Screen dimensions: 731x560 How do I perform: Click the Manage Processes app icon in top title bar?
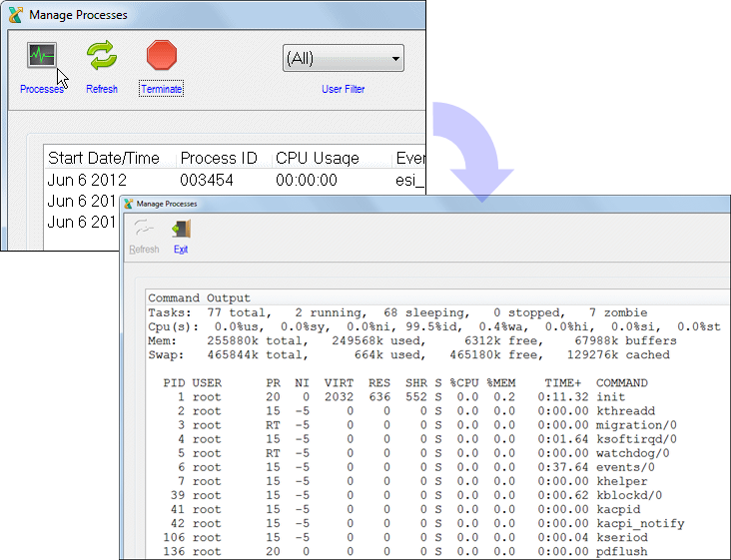15,15
